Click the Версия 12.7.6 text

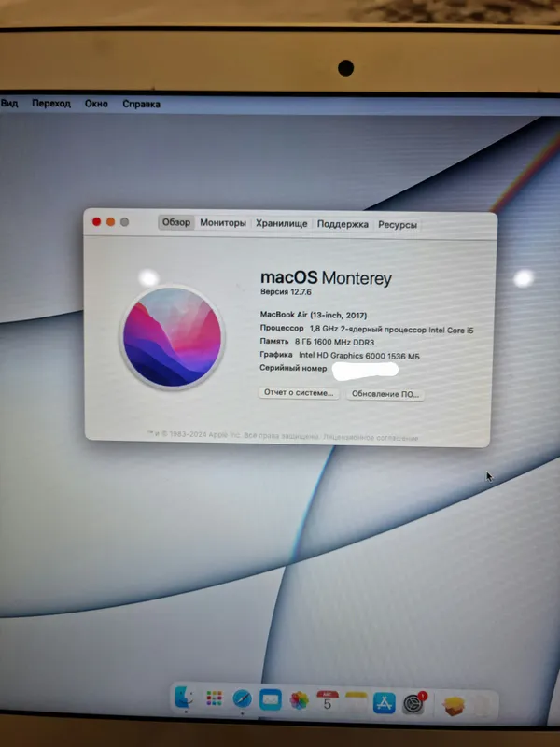pos(286,291)
